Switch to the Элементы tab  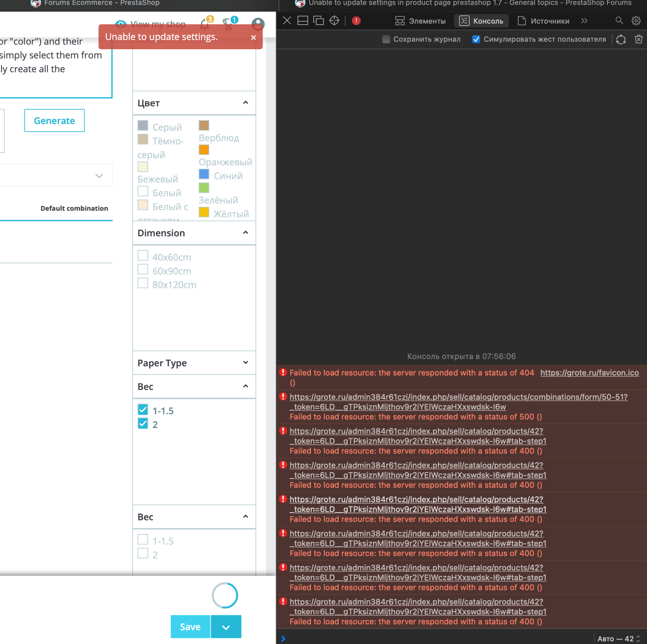click(x=420, y=21)
